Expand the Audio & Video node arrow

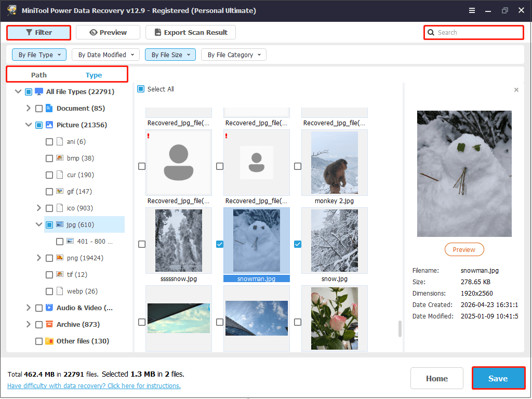[29, 308]
